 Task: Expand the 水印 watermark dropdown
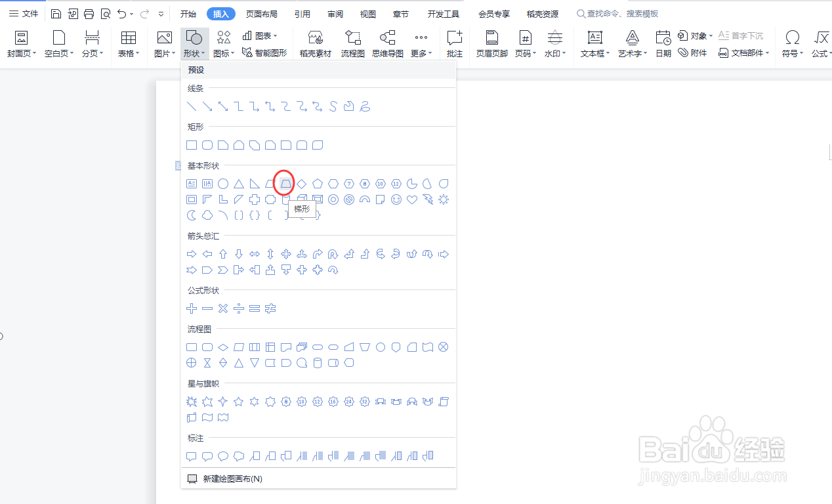click(x=555, y=44)
